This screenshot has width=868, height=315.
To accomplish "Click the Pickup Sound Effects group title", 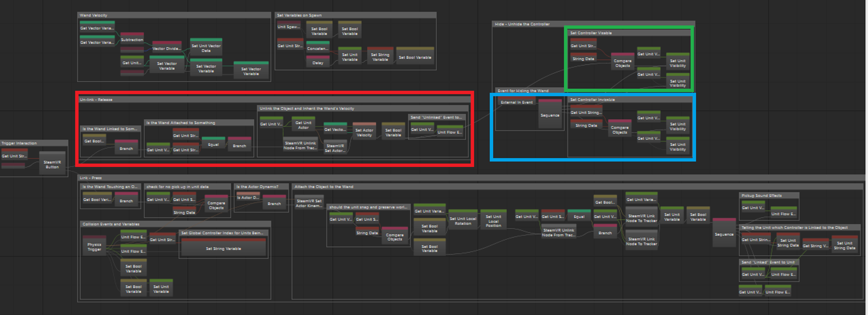I will (x=762, y=195).
